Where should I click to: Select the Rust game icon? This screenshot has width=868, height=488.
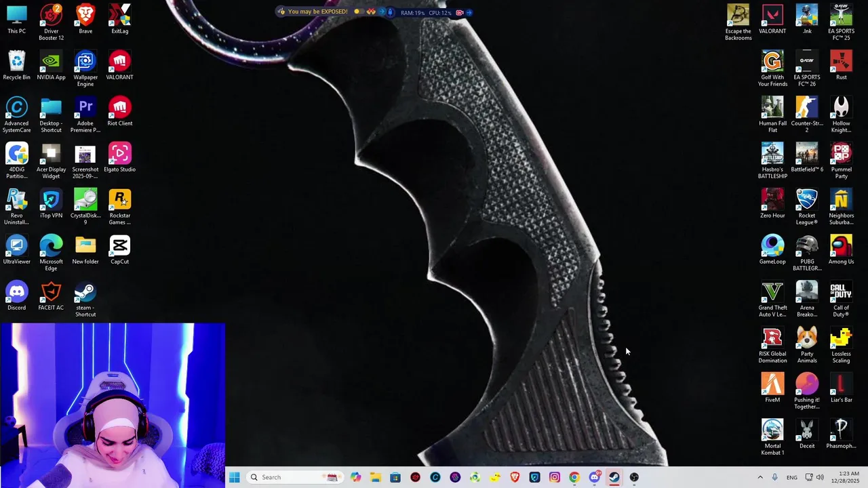[x=841, y=65]
